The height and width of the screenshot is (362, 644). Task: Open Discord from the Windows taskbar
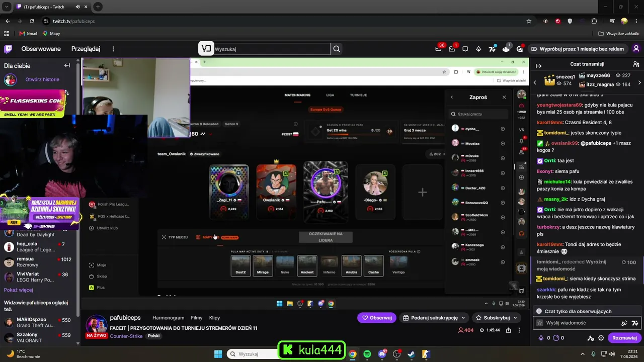point(382,354)
